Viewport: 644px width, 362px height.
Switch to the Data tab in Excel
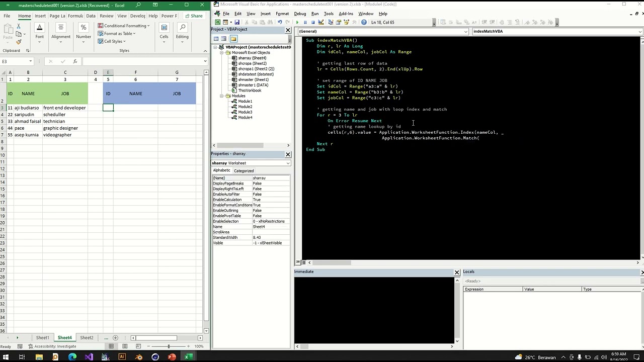[91, 16]
